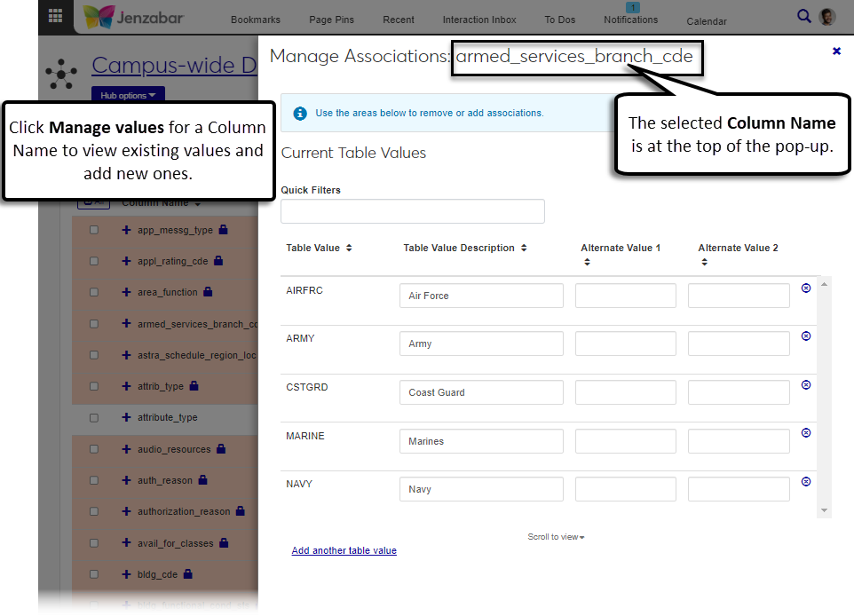
Task: Check the audio_resources row checkbox
Action: pos(94,449)
